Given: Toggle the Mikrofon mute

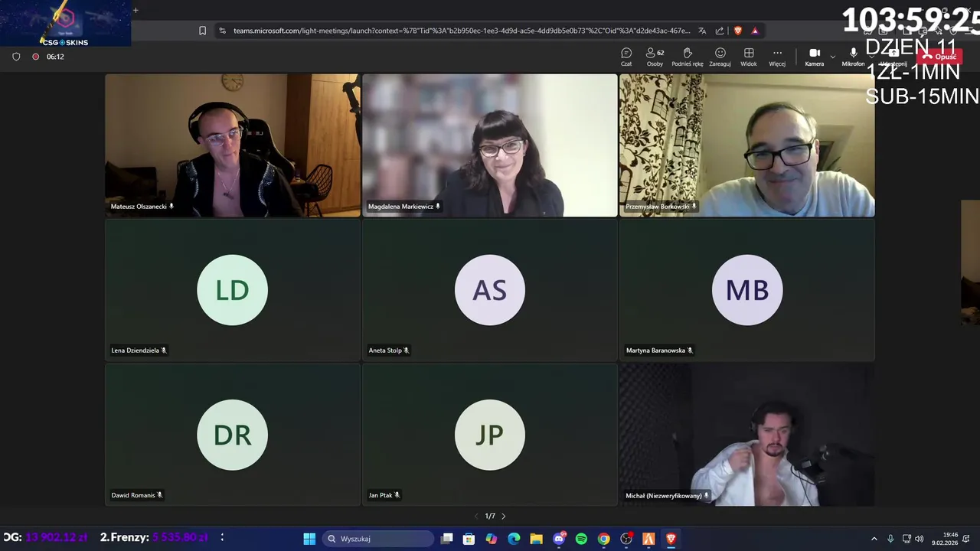Looking at the screenshot, I should [853, 57].
